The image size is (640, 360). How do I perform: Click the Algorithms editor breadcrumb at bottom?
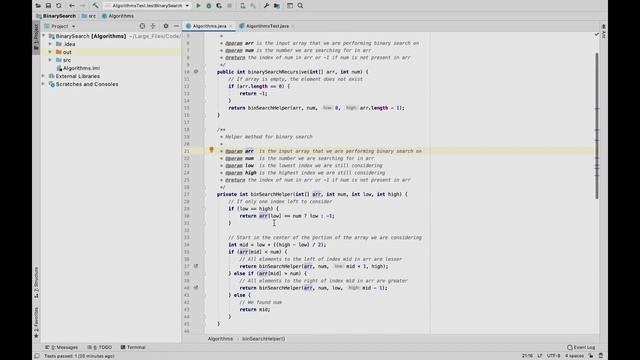[220, 339]
